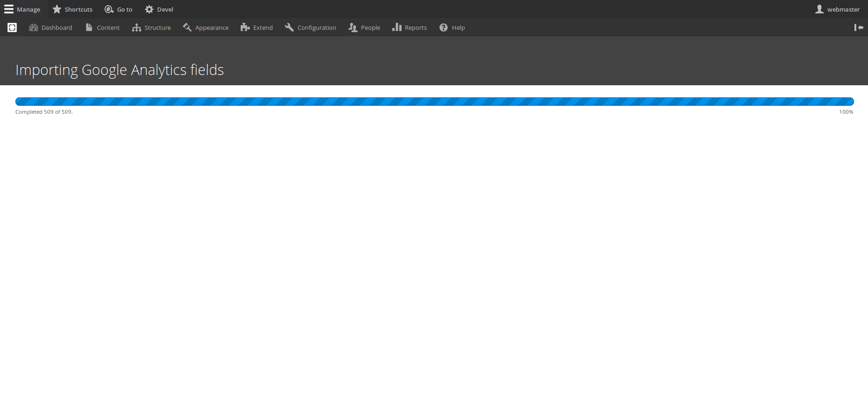Open the Shortcuts star menu
This screenshot has height=403, width=868.
tap(57, 9)
